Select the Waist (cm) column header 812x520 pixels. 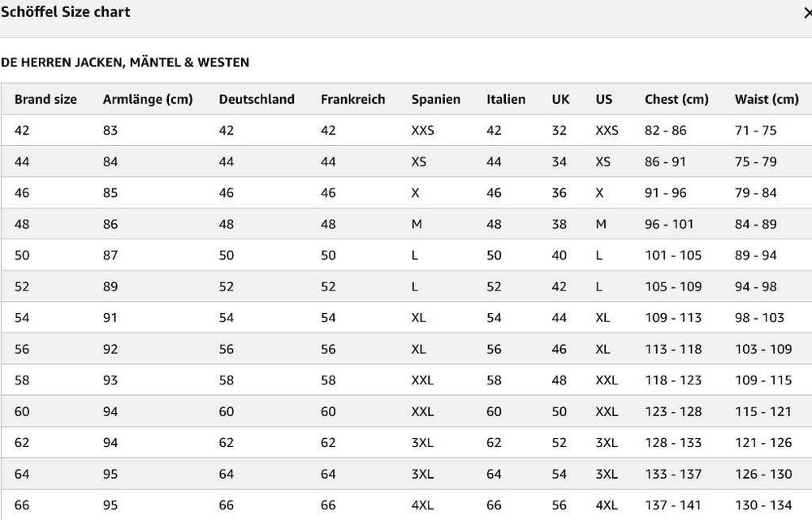767,99
